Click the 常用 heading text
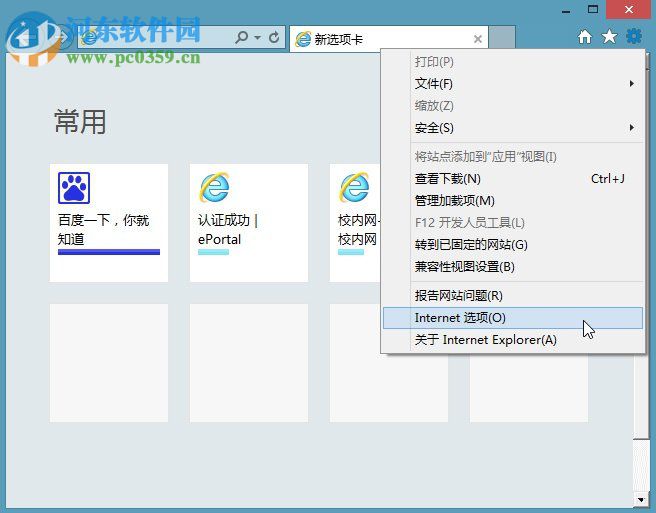 (80, 122)
